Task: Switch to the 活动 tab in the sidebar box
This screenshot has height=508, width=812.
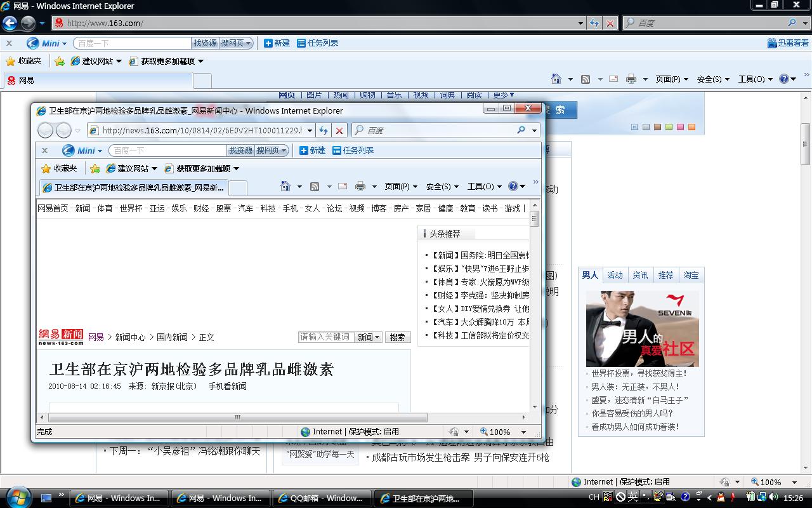Action: (615, 275)
